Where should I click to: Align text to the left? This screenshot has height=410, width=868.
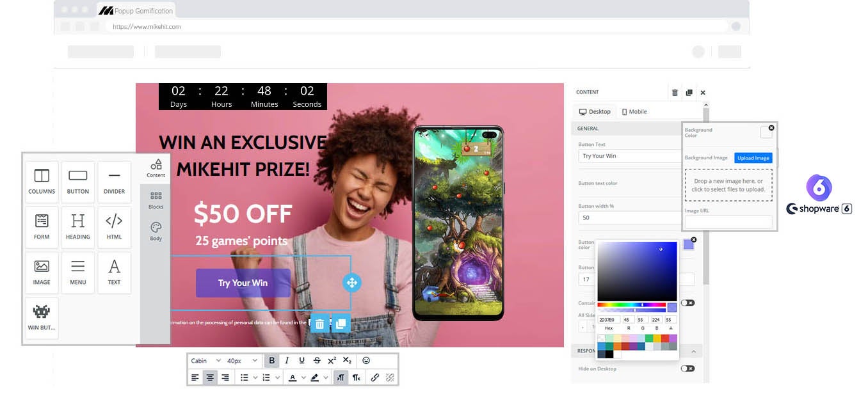195,377
